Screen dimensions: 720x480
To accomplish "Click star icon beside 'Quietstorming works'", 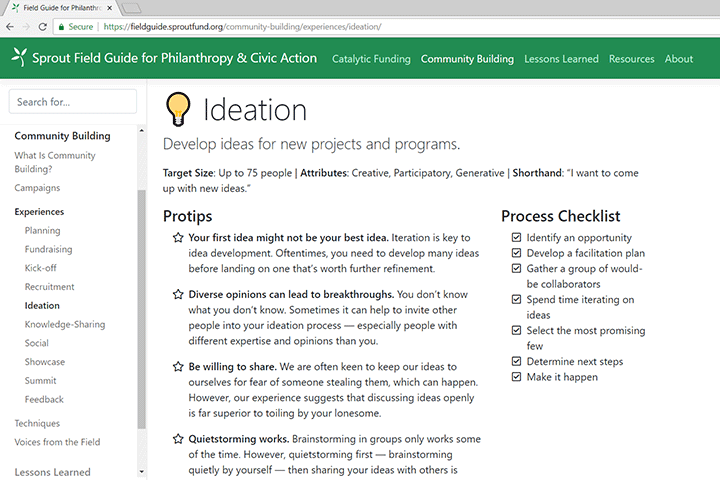I will click(x=178, y=439).
